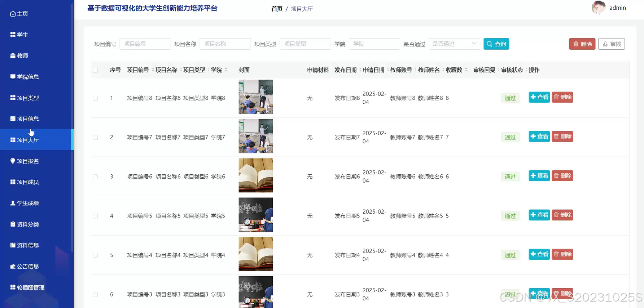Screen dimensions: 644x308
Task: Sort by the 教师姓名 column arrows
Action: click(x=443, y=70)
